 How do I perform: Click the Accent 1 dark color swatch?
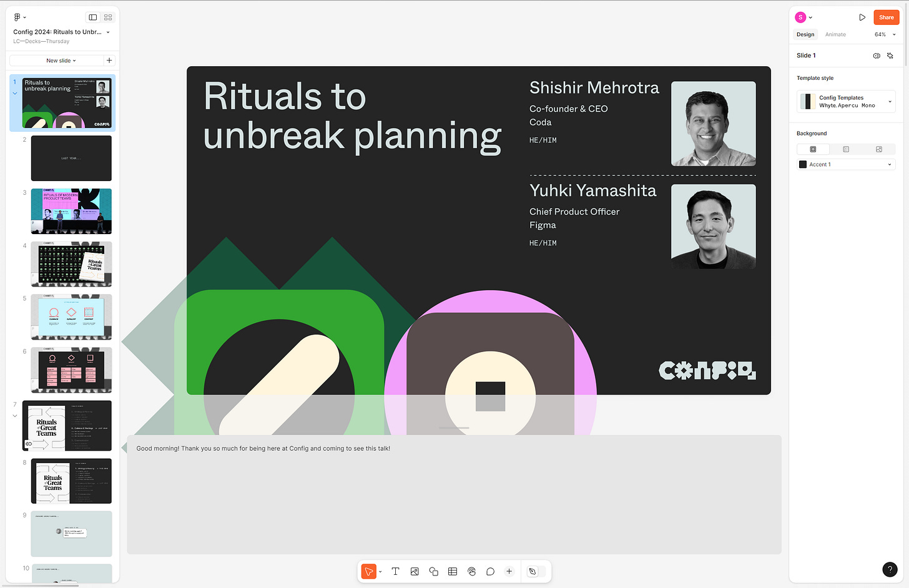[x=803, y=164]
